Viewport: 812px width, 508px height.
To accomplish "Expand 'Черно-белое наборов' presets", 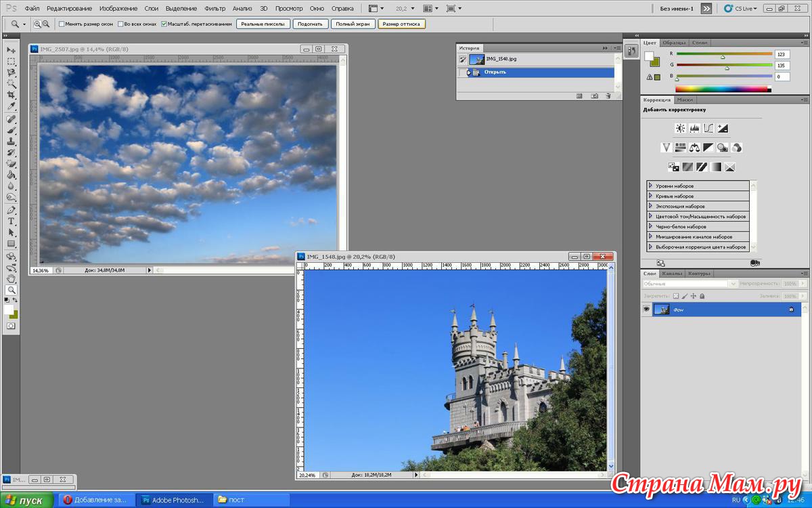I will click(x=650, y=226).
